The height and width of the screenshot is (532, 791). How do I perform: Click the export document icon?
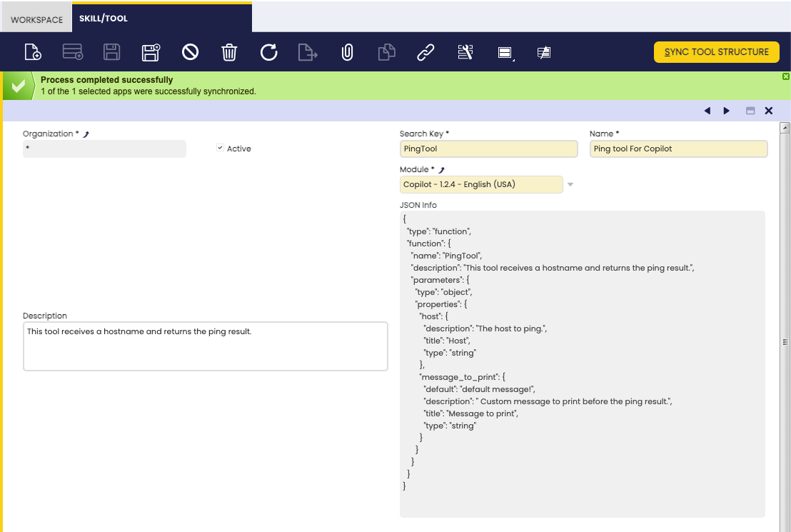[308, 52]
